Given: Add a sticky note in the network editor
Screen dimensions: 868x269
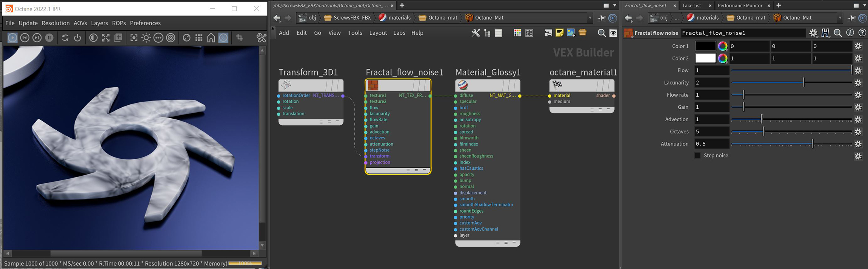Looking at the screenshot, I should point(559,33).
